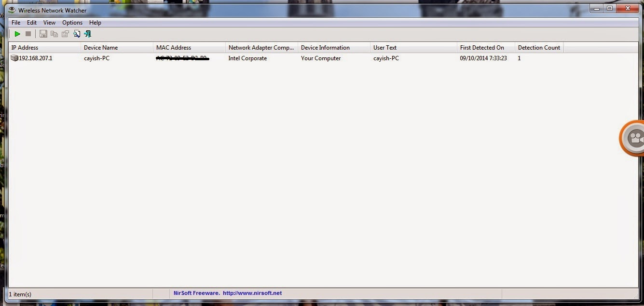This screenshot has height=306, width=644.
Task: Click the gray stop scanning icon
Action: [x=28, y=34]
